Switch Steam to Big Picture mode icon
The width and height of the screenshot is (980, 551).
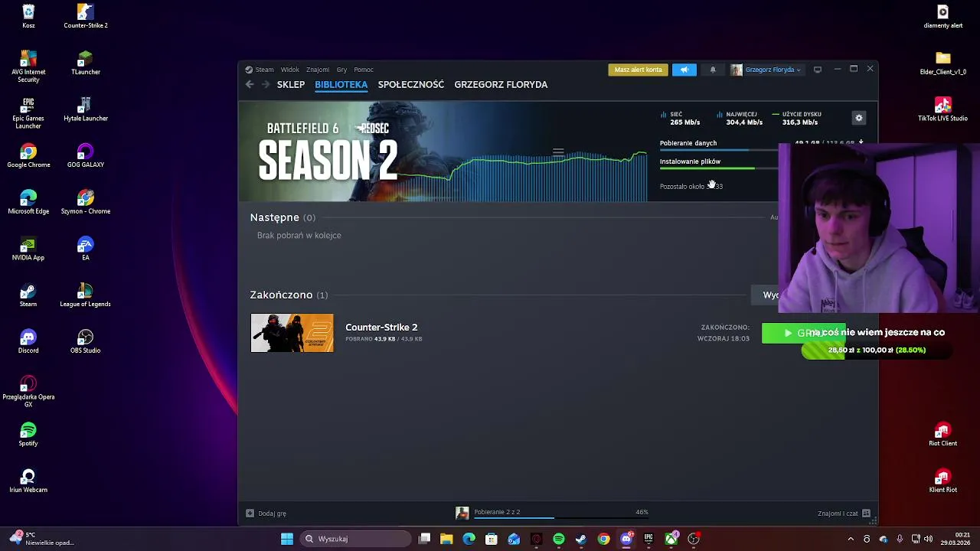coord(818,70)
